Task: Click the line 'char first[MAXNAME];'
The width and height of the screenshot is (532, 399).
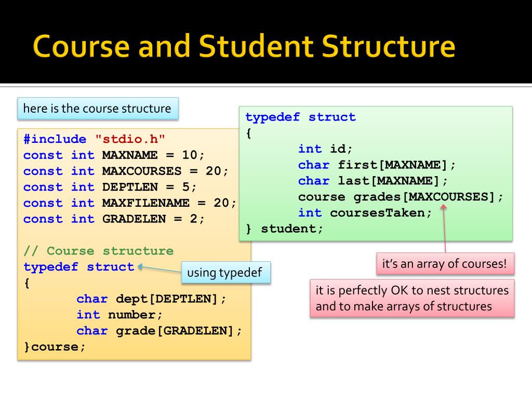Action: 377,165
